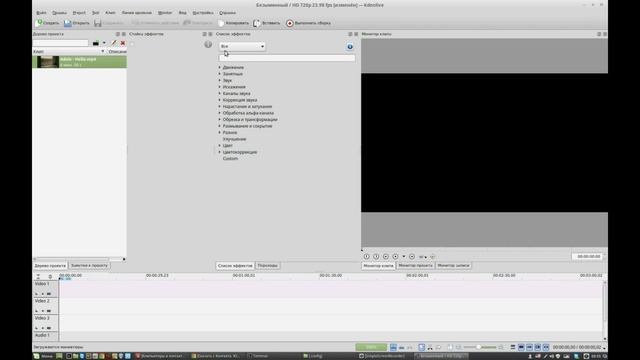Click the set zone end monitor icon
The width and height of the screenshot is (640, 360).
click(376, 257)
